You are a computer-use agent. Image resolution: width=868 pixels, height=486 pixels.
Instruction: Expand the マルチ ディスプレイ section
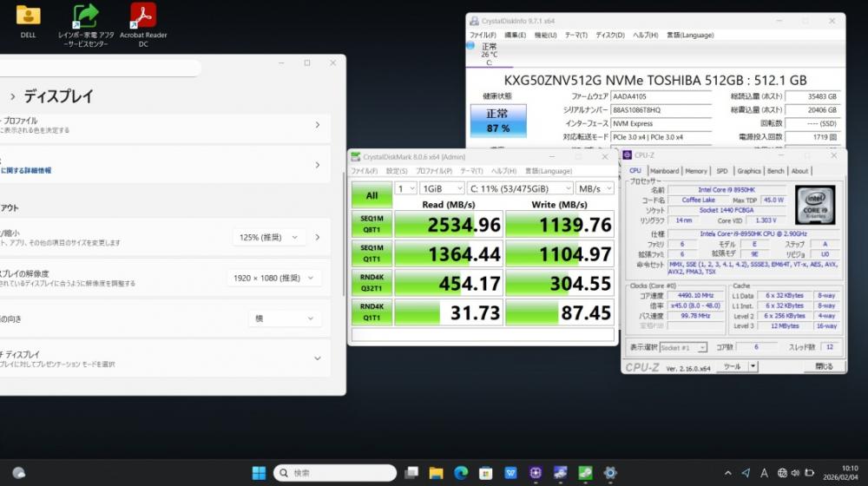pos(317,358)
